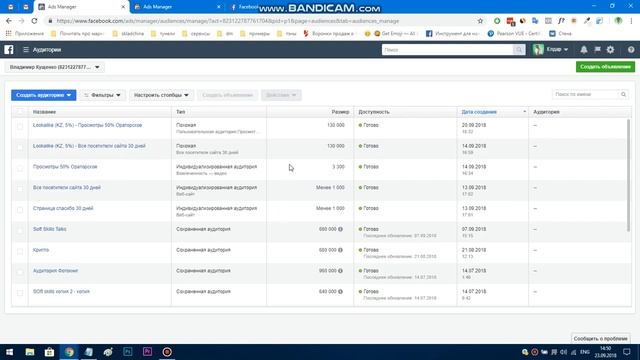Check the Lookalike Просмотры 50% Ораторское row
This screenshot has width=640, height=360.
pos(20,127)
